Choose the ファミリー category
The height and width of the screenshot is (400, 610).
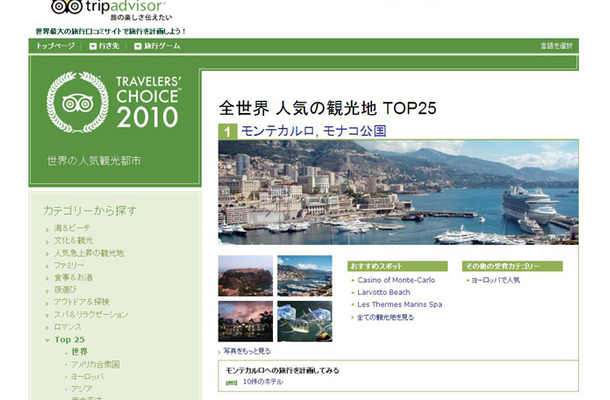69,265
